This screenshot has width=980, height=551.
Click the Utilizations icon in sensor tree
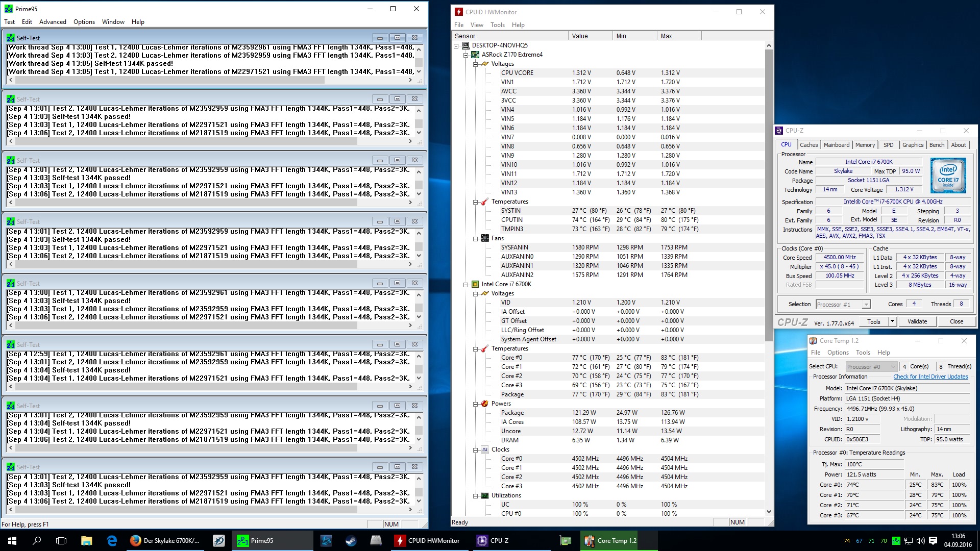pyautogui.click(x=484, y=495)
